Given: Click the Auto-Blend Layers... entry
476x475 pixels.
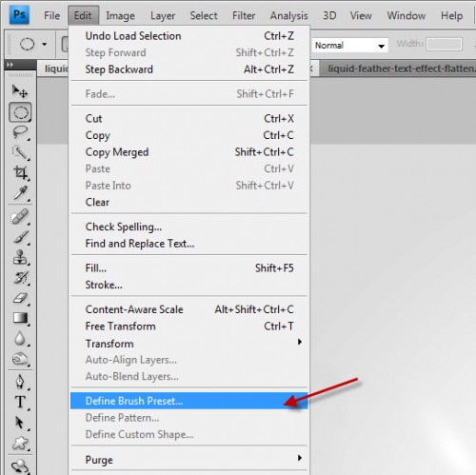Looking at the screenshot, I should click(x=188, y=376).
